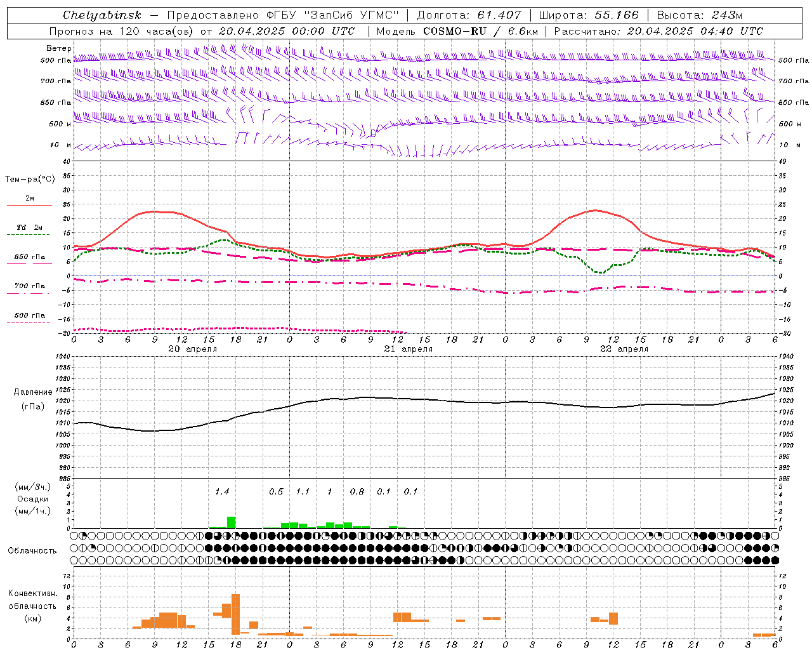Click the '1.4' precipitation amount value
Image resolution: width=812 pixels, height=650 pixels.
(x=222, y=491)
